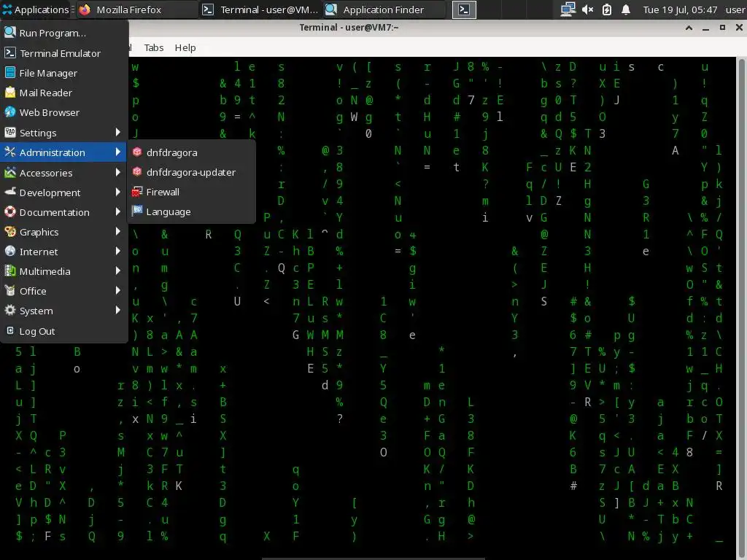Click the Firefox logo in taskbar

pyautogui.click(x=85, y=9)
